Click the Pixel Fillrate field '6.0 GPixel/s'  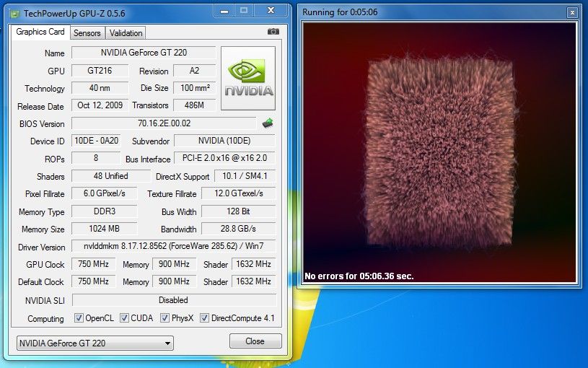pyautogui.click(x=104, y=193)
